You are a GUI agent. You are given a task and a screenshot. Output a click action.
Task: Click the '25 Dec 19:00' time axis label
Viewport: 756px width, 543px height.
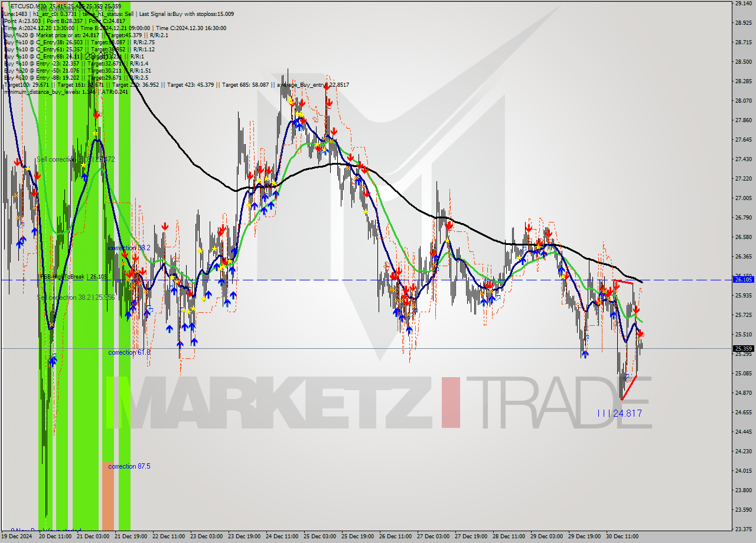point(358,537)
